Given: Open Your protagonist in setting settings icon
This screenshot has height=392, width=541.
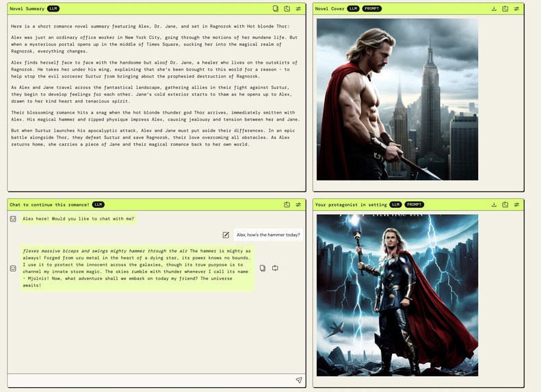Looking at the screenshot, I should [x=516, y=205].
